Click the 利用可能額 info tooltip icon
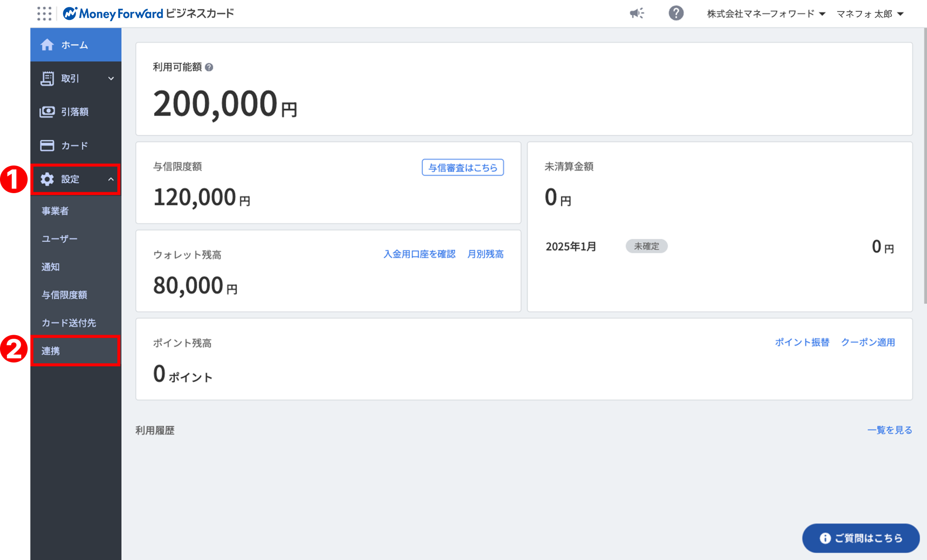Image resolution: width=927 pixels, height=560 pixels. click(x=209, y=67)
